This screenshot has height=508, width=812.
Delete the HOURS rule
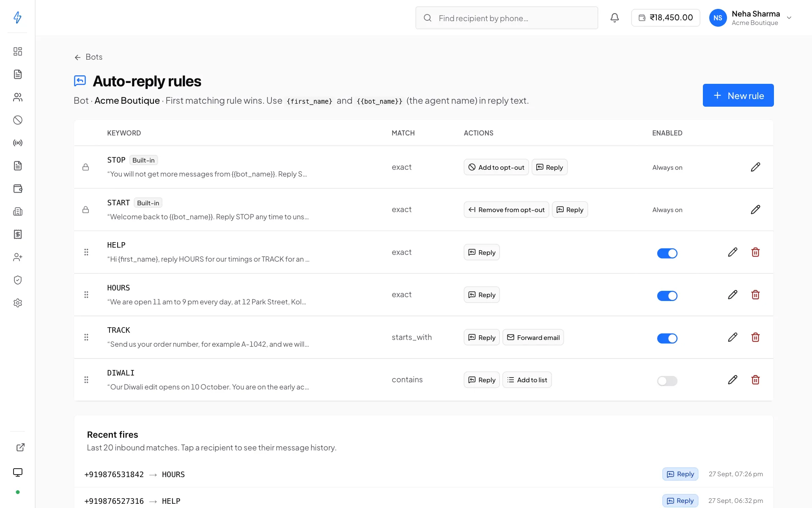pyautogui.click(x=755, y=295)
